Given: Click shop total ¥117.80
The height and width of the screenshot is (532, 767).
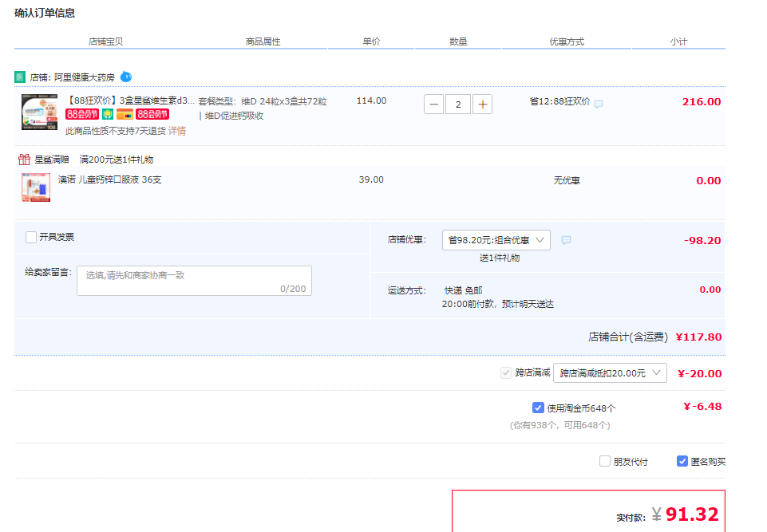Looking at the screenshot, I should [x=698, y=337].
